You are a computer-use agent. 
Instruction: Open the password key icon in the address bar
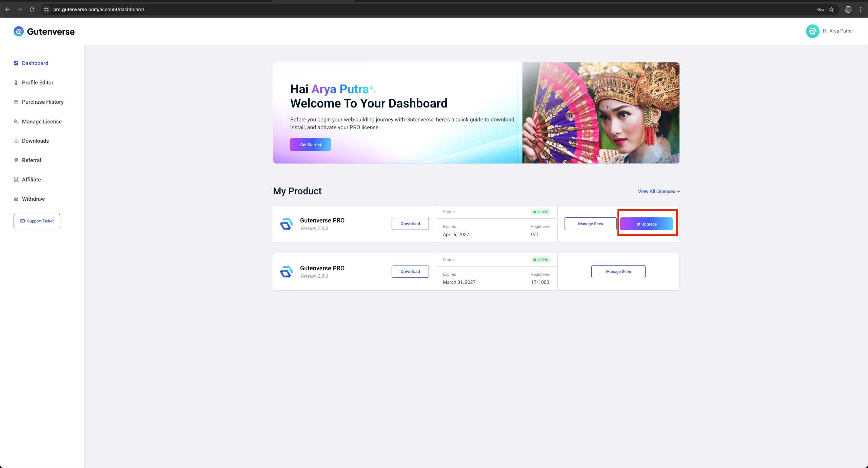[820, 9]
